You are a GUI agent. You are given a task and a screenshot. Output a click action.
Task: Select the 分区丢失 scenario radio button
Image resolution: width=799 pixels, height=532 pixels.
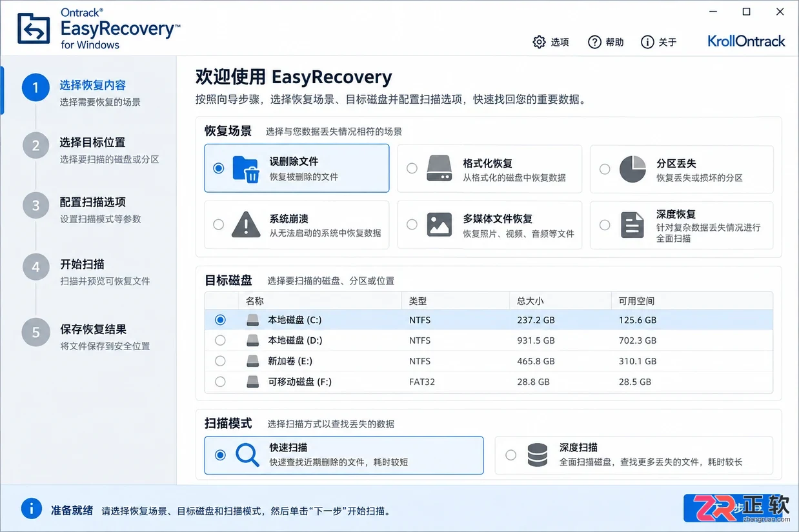click(x=605, y=169)
